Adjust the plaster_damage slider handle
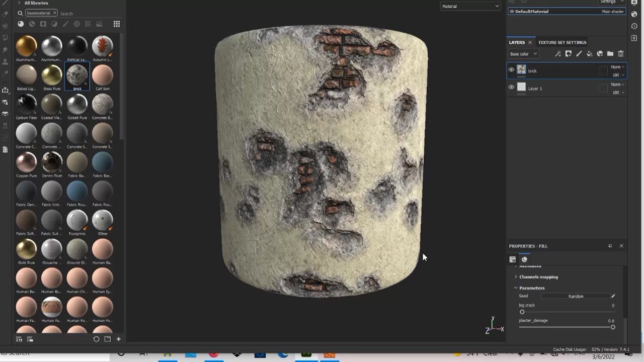The height and width of the screenshot is (362, 644). tap(613, 327)
